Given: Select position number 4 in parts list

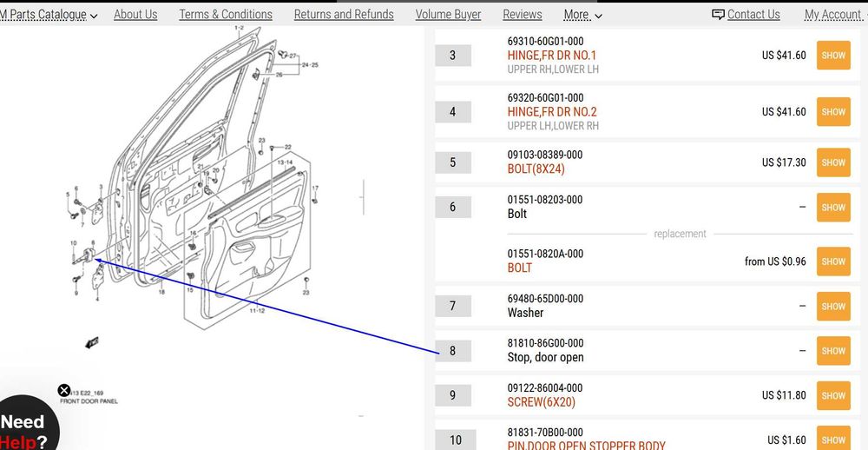Looking at the screenshot, I should point(453,112).
